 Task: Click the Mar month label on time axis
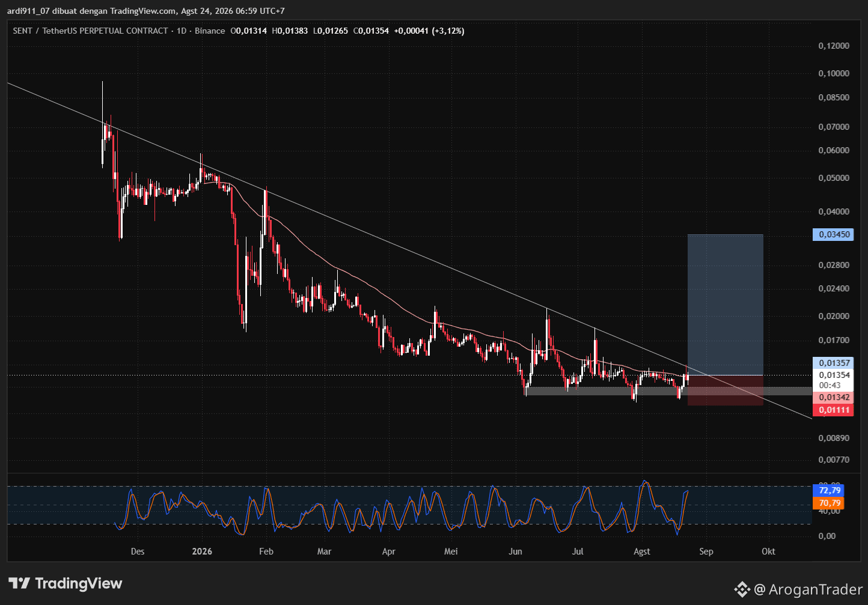click(324, 552)
